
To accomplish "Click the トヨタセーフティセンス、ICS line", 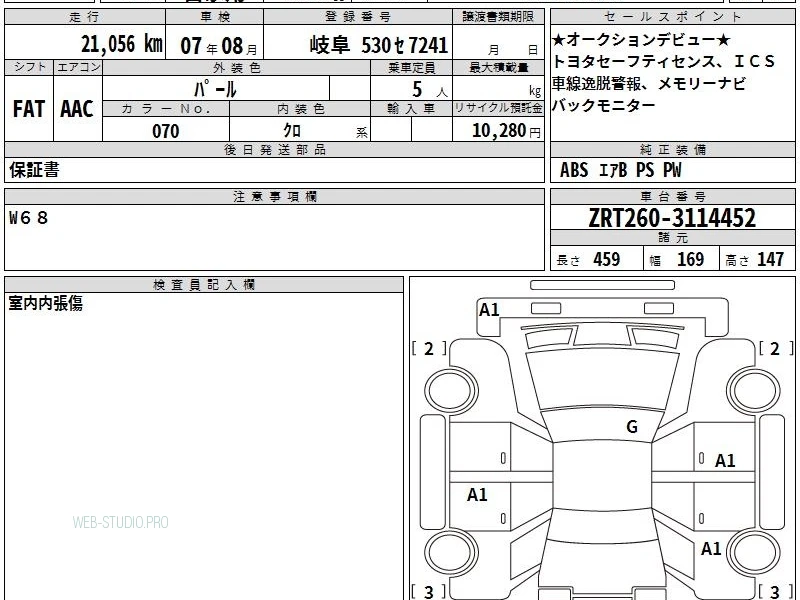I will 663,62.
